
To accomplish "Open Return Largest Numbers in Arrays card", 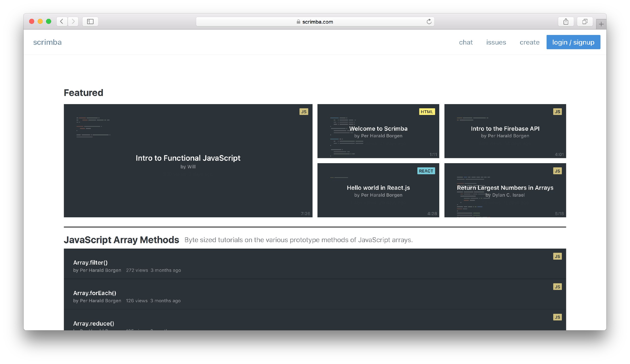I will pos(505,190).
